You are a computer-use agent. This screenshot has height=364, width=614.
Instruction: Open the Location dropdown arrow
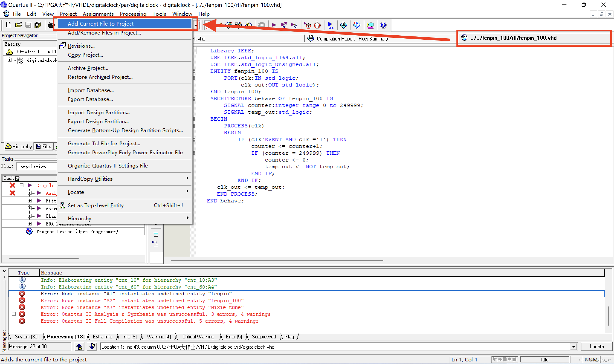tap(573, 347)
